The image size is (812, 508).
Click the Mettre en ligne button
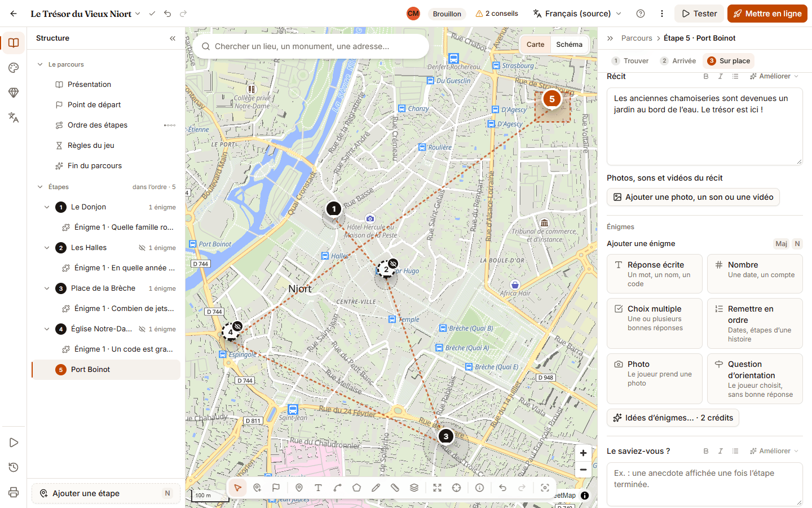pyautogui.click(x=767, y=14)
